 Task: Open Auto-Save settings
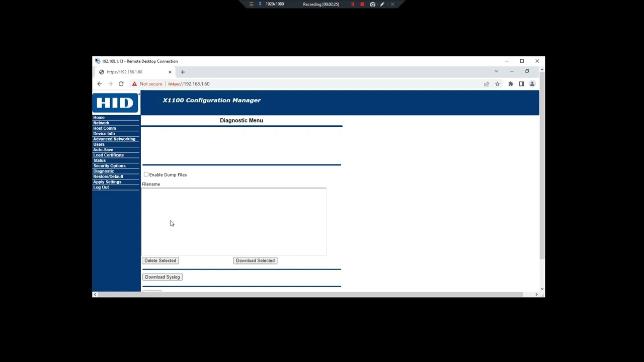click(103, 150)
